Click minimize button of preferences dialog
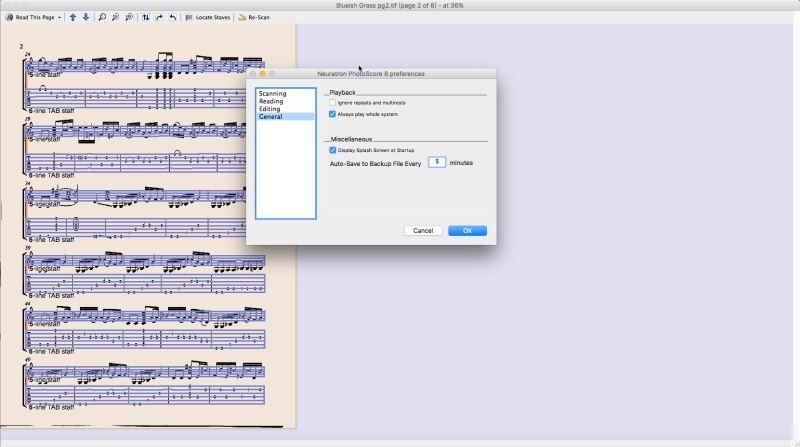800x447 pixels. coord(262,74)
